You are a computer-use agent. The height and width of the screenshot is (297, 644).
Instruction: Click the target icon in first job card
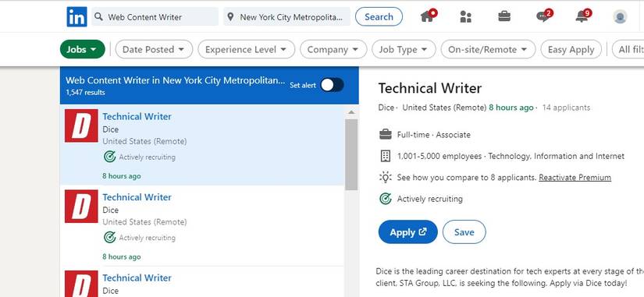[x=109, y=157]
